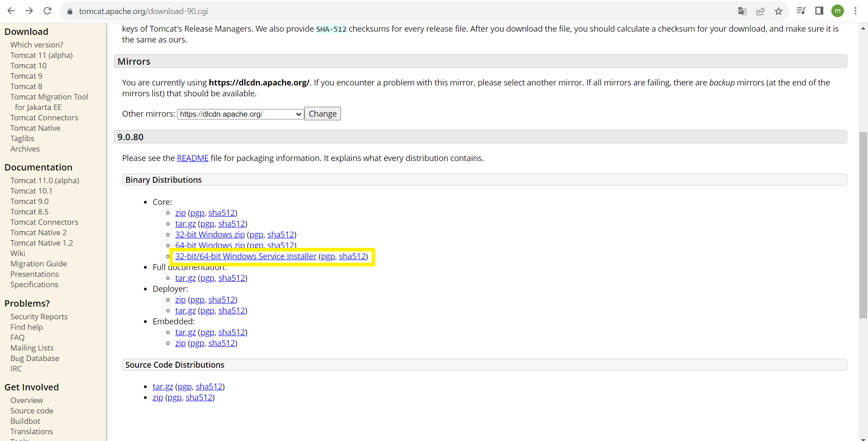Click the share page icon

tap(760, 11)
